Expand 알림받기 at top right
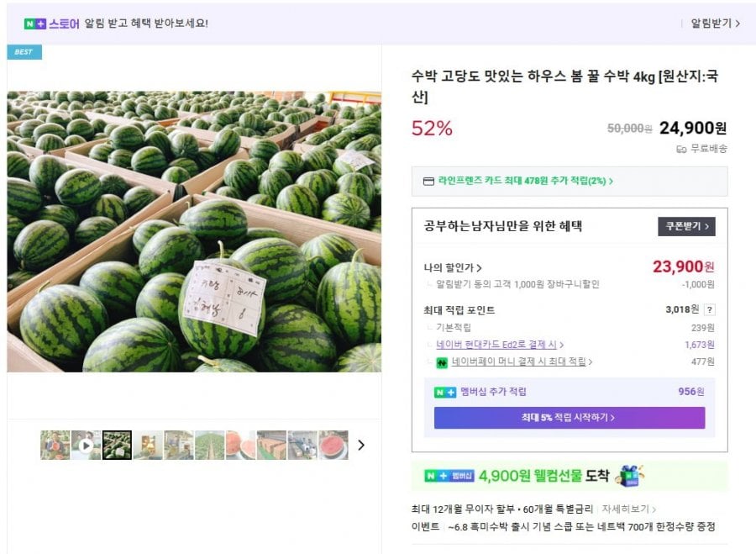This screenshot has width=756, height=554. [715, 24]
